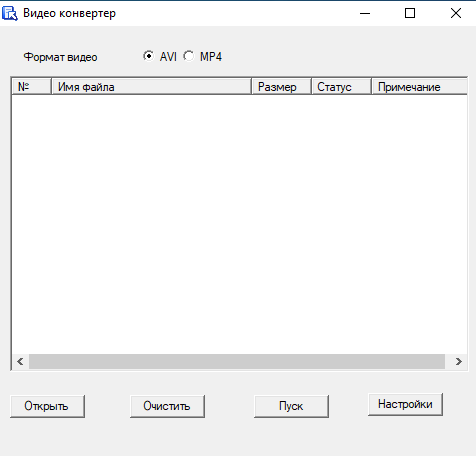Image resolution: width=476 pixels, height=456 pixels.
Task: Click the MP4 label text
Action: [211, 57]
